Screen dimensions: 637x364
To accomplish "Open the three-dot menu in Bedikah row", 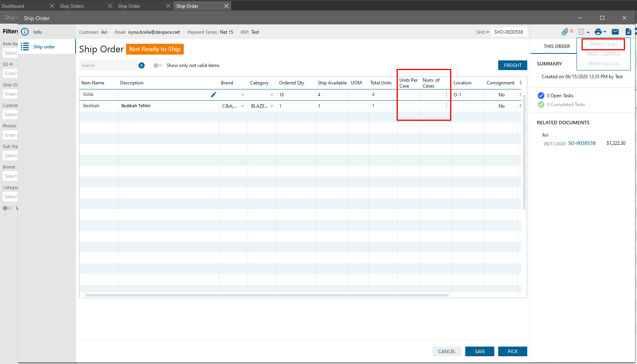I will point(446,105).
